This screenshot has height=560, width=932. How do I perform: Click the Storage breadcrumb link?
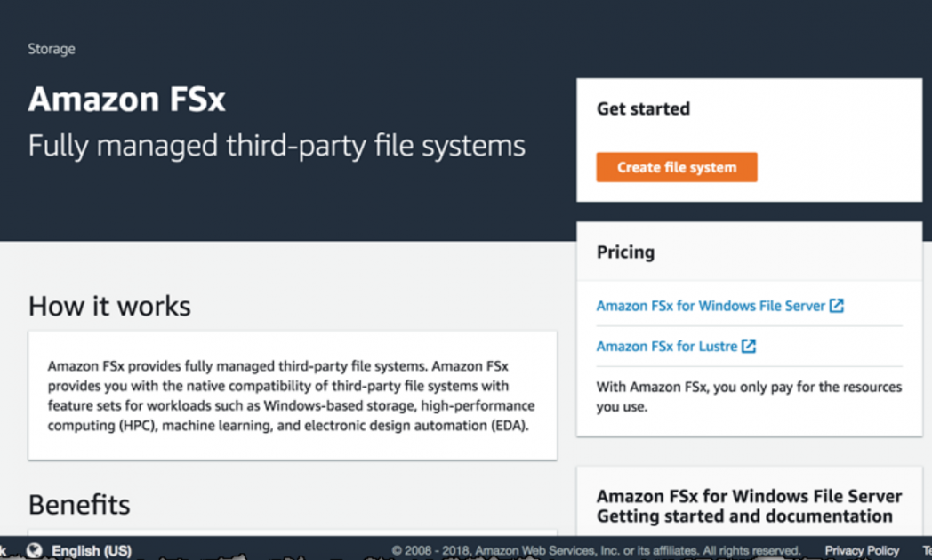point(51,49)
